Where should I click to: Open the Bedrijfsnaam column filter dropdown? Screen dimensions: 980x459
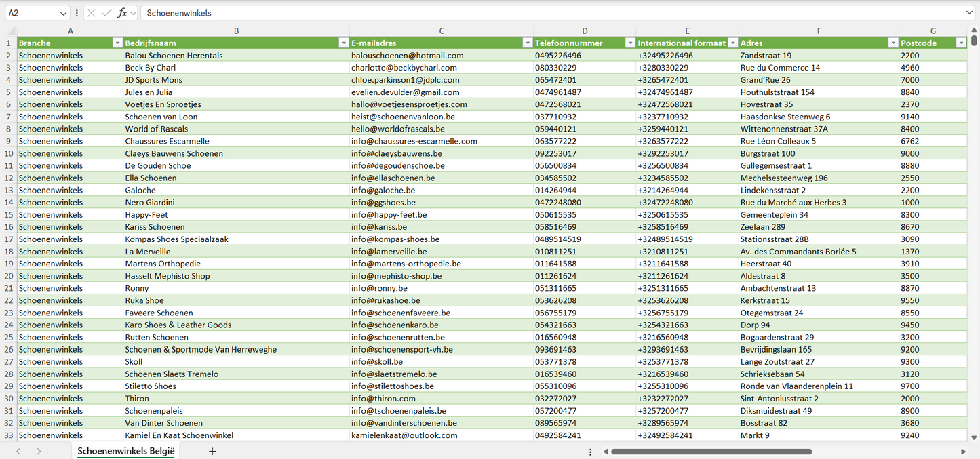point(343,43)
